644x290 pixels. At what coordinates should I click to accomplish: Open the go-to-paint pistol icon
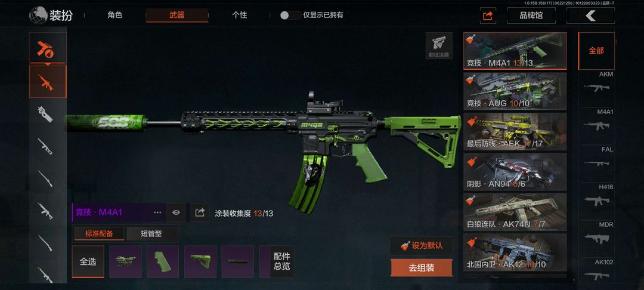[439, 45]
